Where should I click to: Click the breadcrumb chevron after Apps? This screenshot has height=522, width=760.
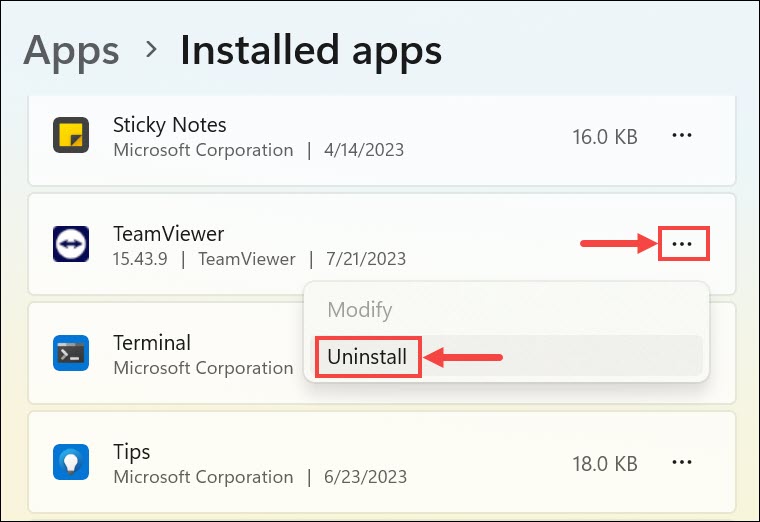click(x=151, y=49)
